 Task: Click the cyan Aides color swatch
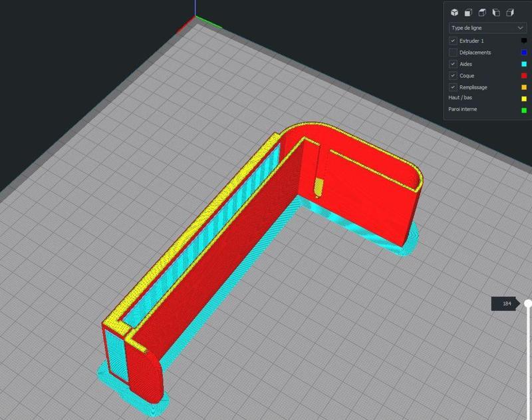coord(524,64)
